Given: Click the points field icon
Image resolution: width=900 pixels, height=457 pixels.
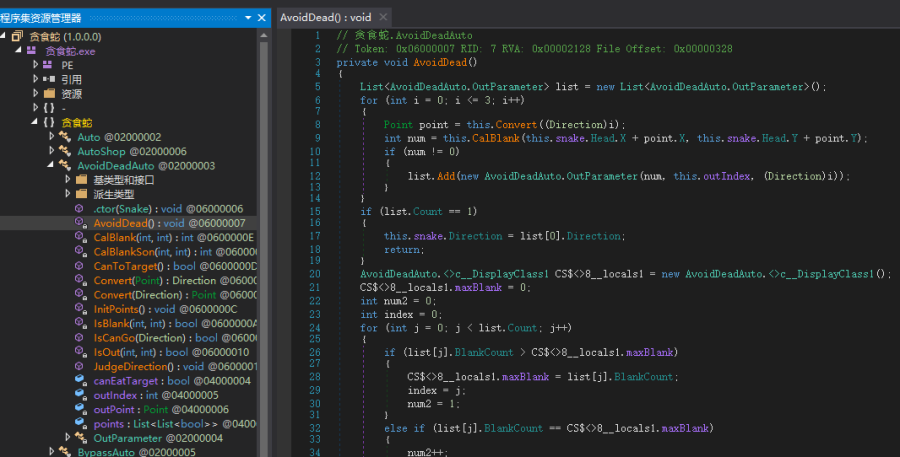Looking at the screenshot, I should (x=81, y=424).
